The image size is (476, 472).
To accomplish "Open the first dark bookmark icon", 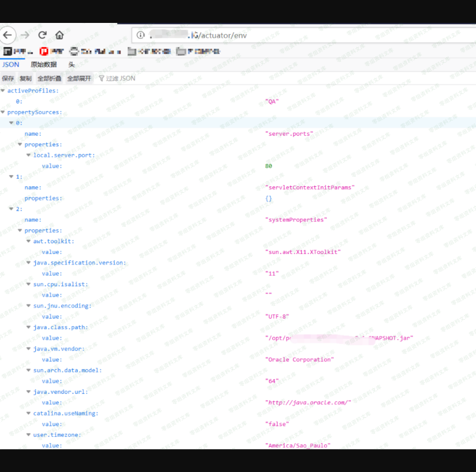I will click(8, 52).
